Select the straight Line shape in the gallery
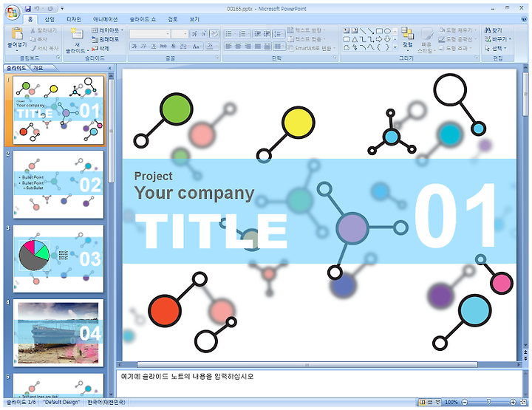Viewport: 532px width, 410px height. coord(363,31)
